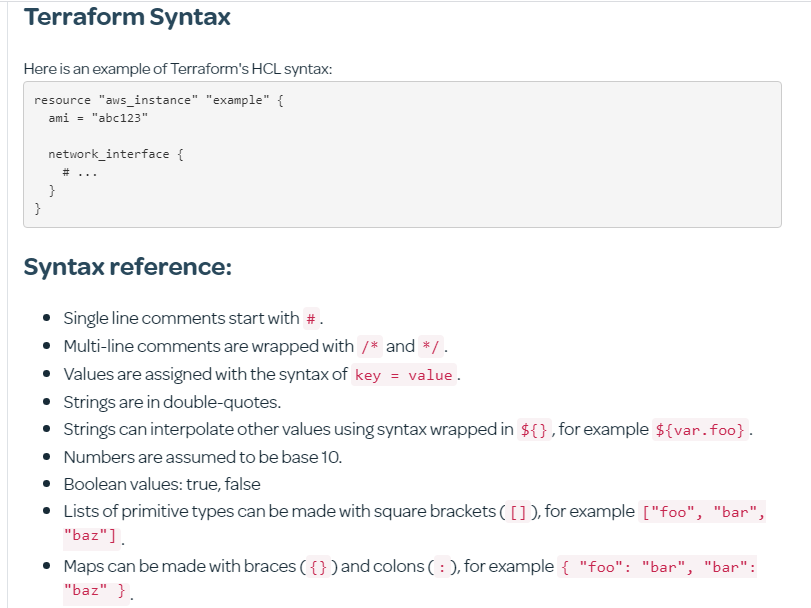Image resolution: width=811 pixels, height=608 pixels.
Task: Click 'Numbers are assumed to be base 10.'
Action: (203, 457)
